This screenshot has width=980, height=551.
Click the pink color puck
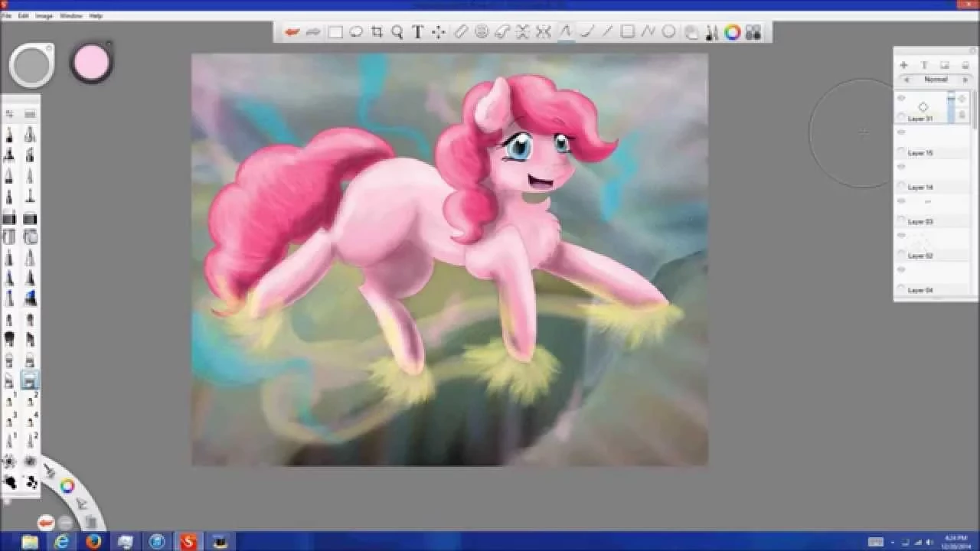click(x=91, y=63)
